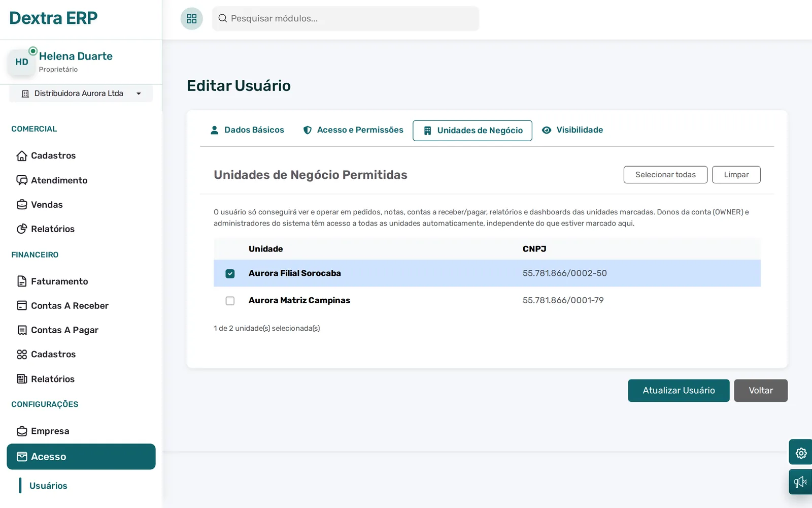Open the Acesso menu item in sidebar
Image resolution: width=812 pixels, height=508 pixels.
(x=81, y=457)
